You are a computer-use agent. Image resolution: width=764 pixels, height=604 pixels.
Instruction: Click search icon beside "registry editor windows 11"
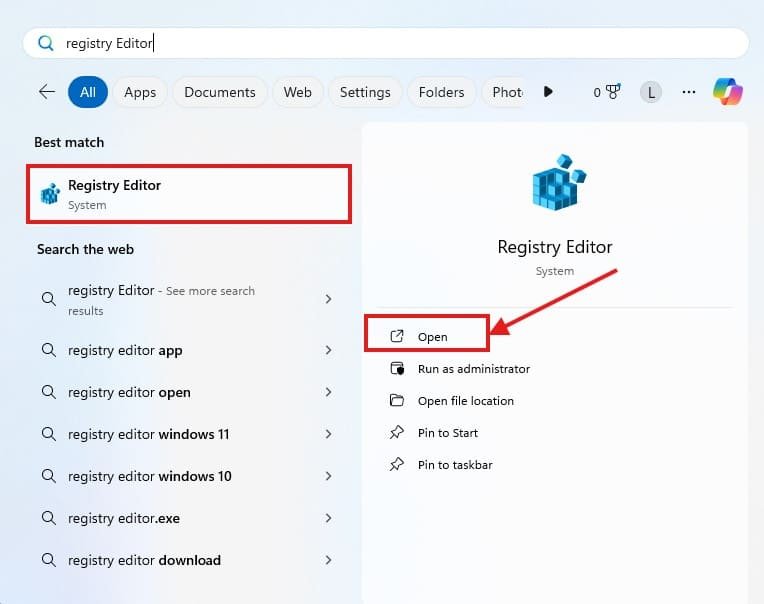49,434
